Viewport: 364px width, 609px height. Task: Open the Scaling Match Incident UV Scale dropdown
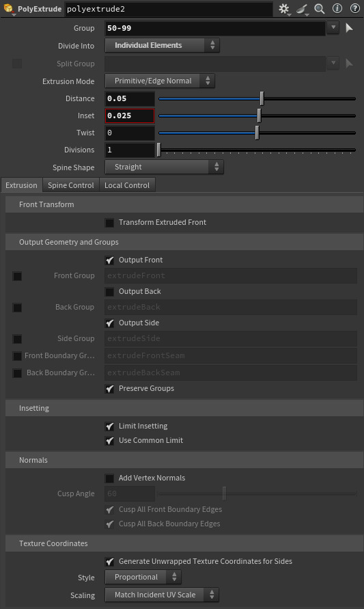pos(162,595)
